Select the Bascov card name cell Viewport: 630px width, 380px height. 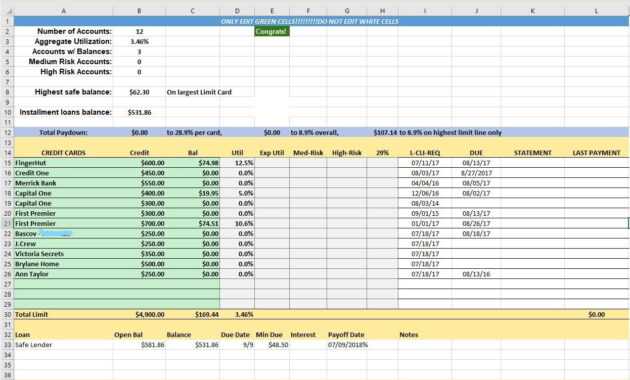click(63, 234)
